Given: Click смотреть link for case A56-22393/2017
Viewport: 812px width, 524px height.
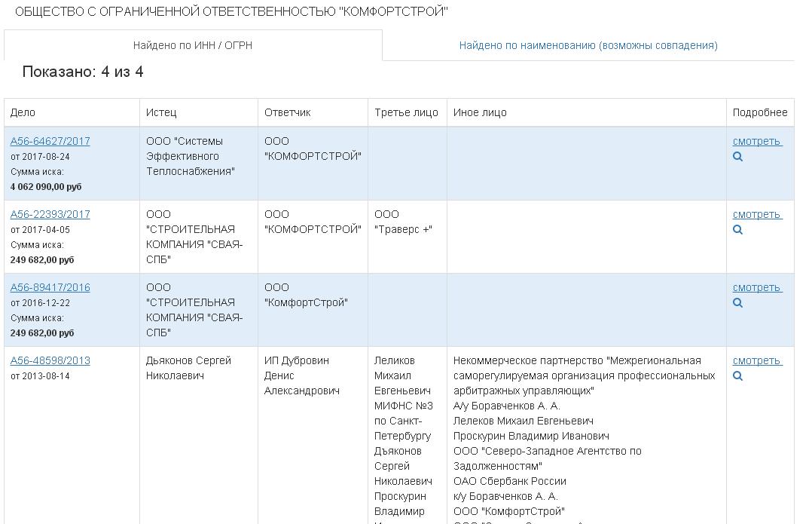Looking at the screenshot, I should tap(757, 214).
